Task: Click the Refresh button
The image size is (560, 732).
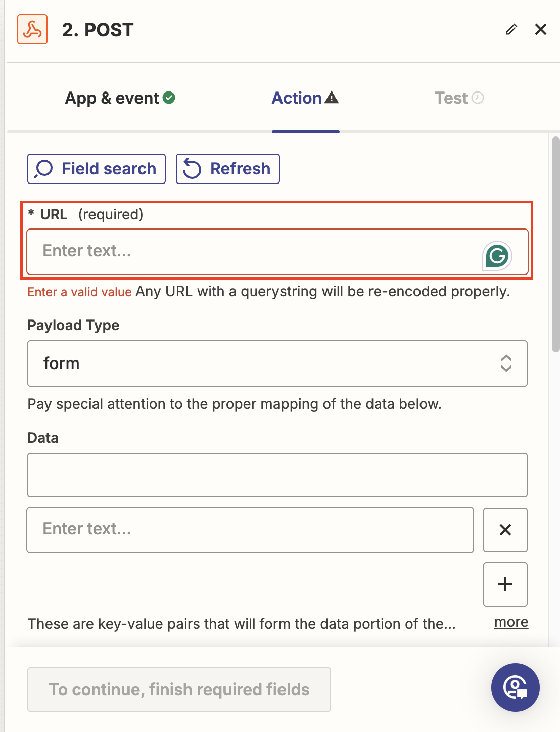Action: pos(228,169)
